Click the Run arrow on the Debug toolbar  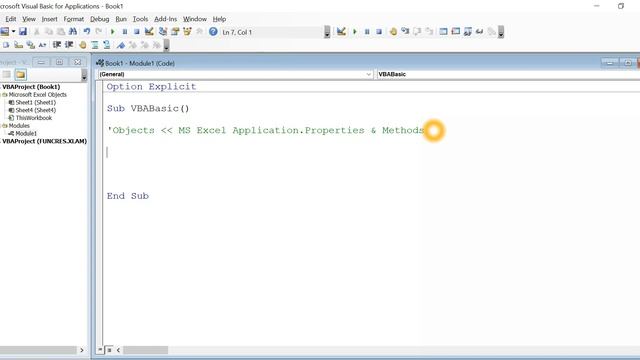[355, 31]
